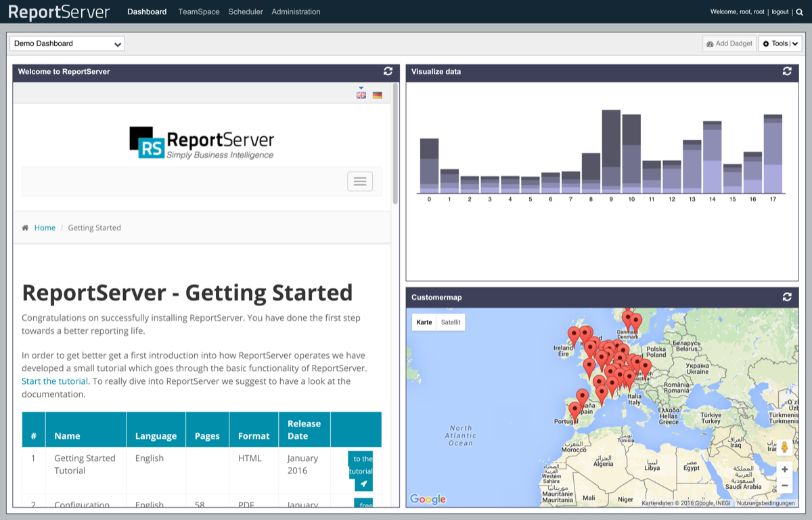Click the 'Release Date' column header

304,430
